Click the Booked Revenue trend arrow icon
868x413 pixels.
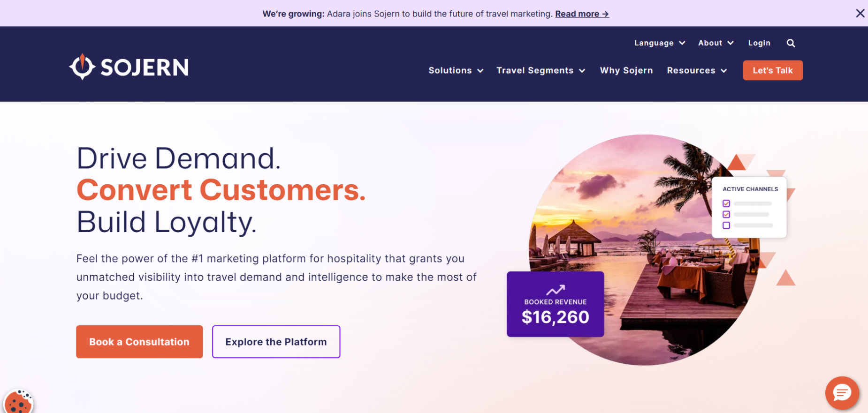click(x=555, y=290)
